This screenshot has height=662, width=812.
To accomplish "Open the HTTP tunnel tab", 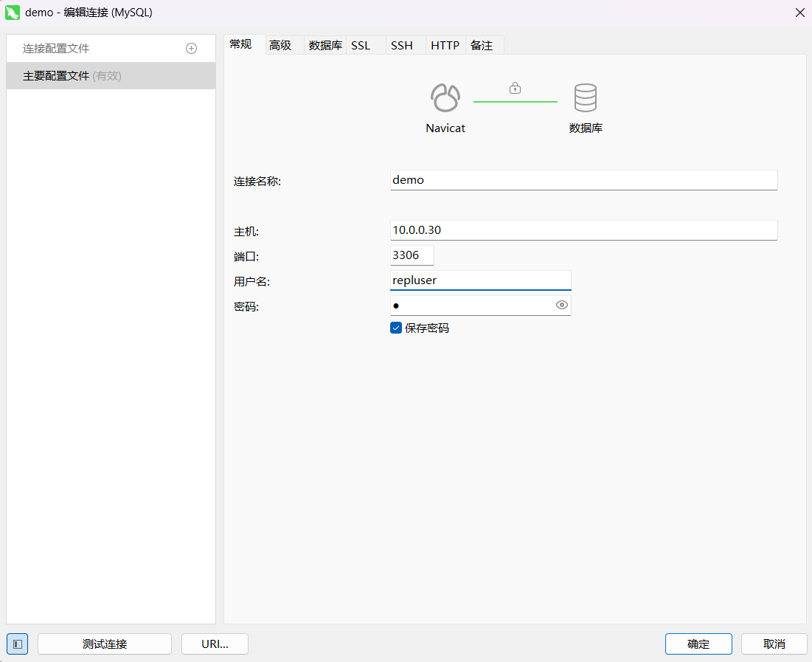I will tap(445, 45).
